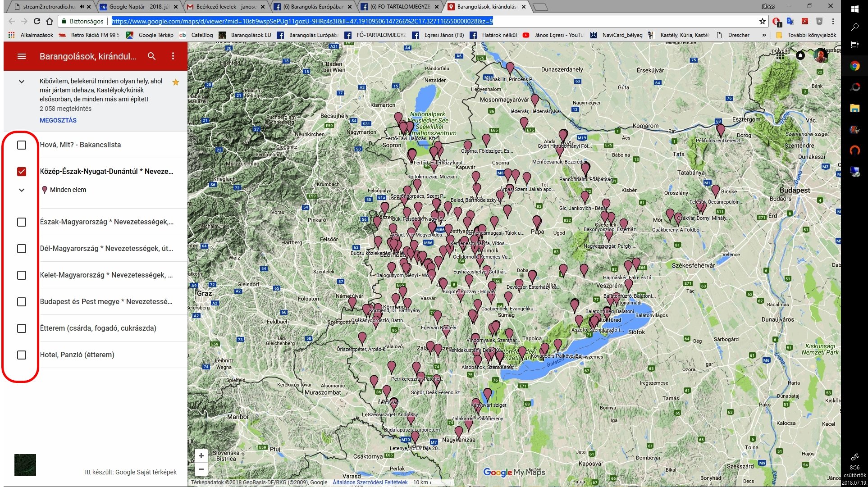Uncheck the Közép-Észak-Nyugat-Dunántúl layer
The image size is (868, 487).
pos(22,172)
